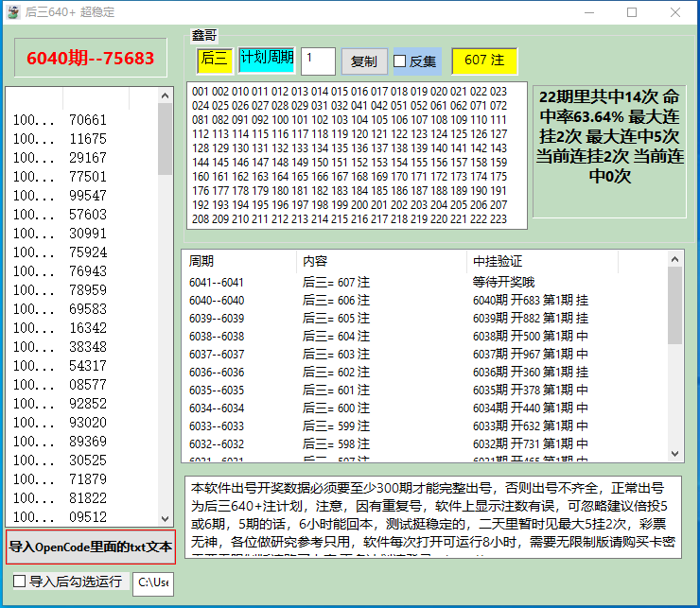This screenshot has width=700, height=608.
Task: Click the 6040期--75683 result banner
Action: [x=91, y=58]
